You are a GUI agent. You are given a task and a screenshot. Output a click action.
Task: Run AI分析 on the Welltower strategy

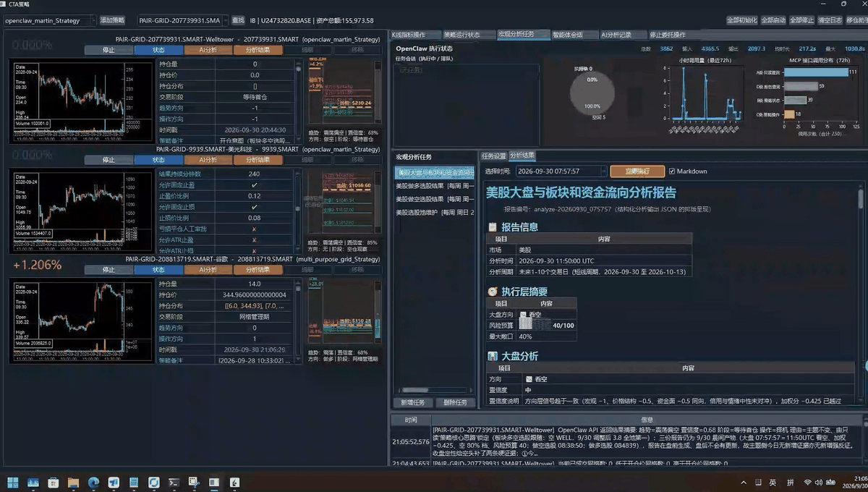(208, 50)
